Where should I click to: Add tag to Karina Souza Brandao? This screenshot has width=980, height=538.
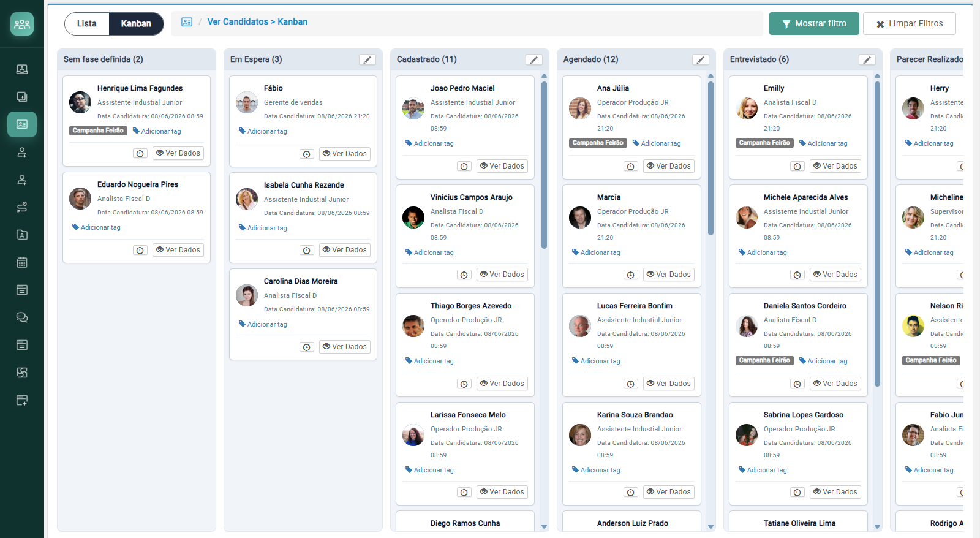coord(596,470)
